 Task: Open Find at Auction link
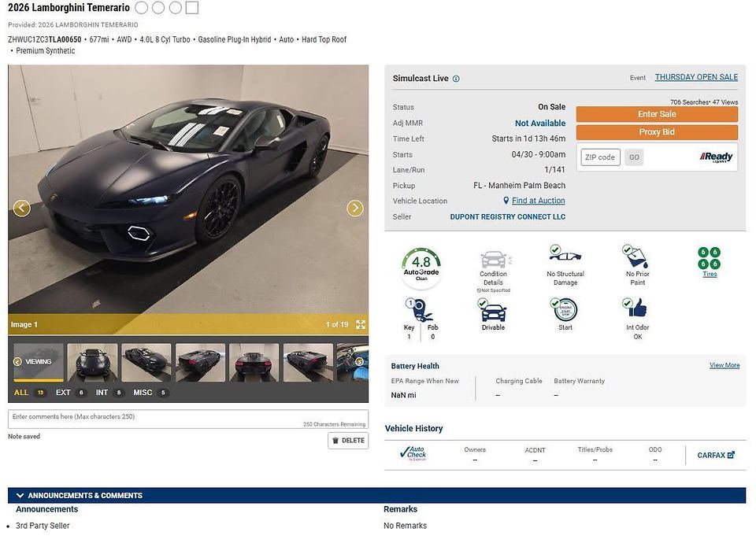[538, 201]
